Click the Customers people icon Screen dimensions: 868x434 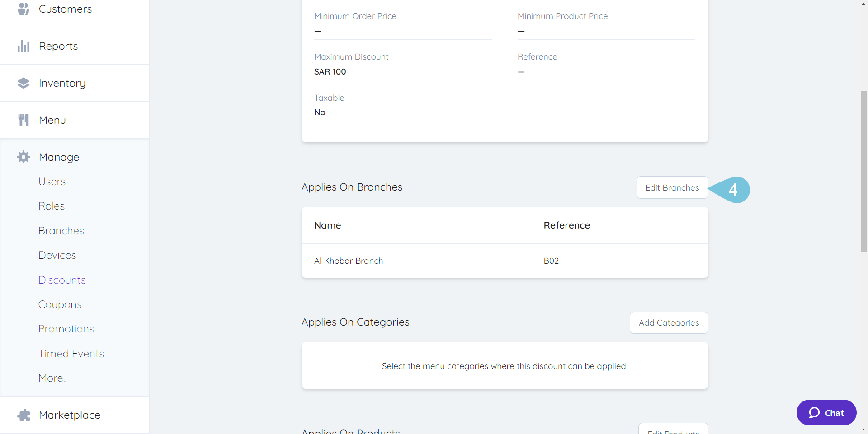coord(24,9)
